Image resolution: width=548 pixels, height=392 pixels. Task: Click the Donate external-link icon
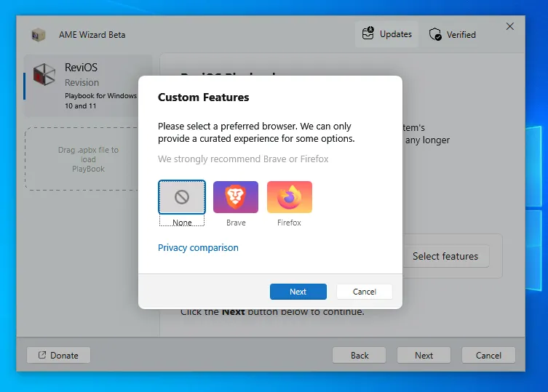point(42,355)
